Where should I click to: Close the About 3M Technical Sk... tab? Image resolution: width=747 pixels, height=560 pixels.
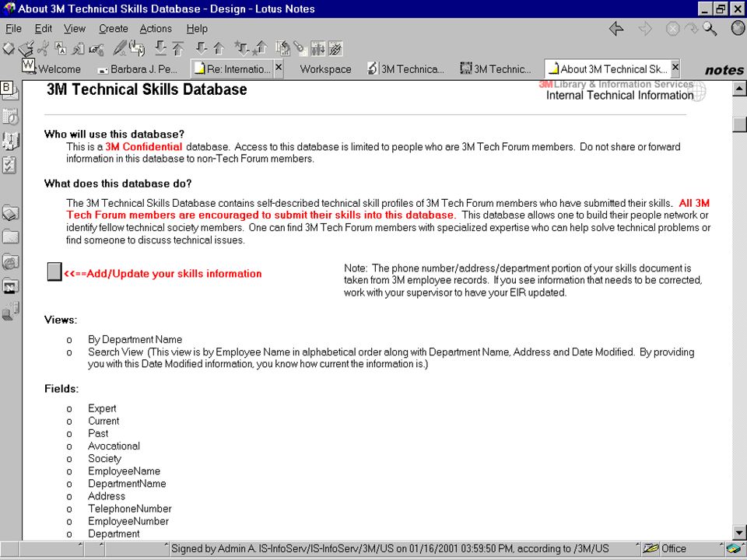pyautogui.click(x=675, y=68)
